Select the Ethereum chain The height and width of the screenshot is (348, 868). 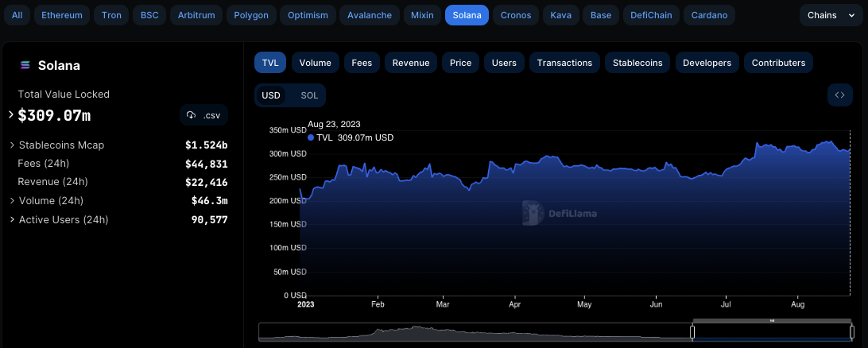click(62, 15)
